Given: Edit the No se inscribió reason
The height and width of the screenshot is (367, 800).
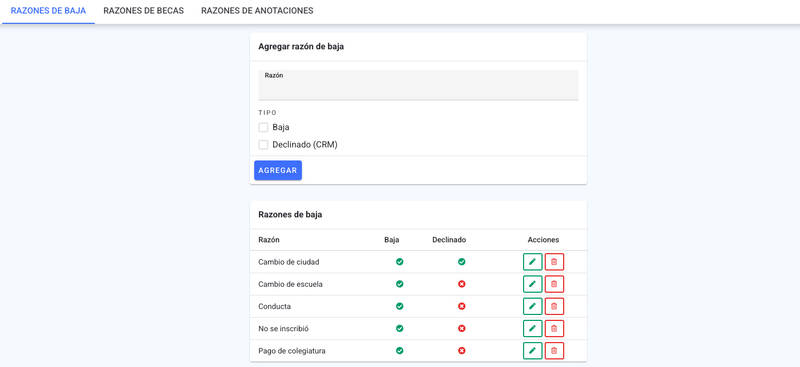Looking at the screenshot, I should 533,329.
